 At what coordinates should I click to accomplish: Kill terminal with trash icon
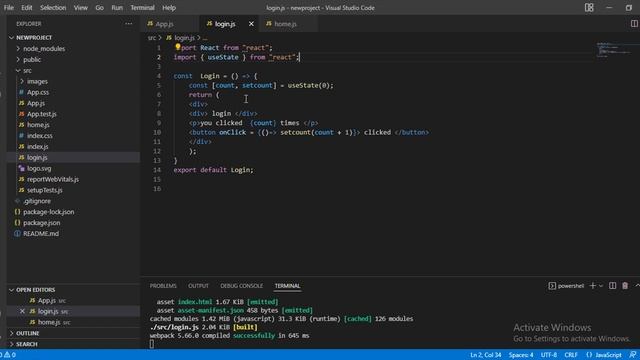pos(625,286)
